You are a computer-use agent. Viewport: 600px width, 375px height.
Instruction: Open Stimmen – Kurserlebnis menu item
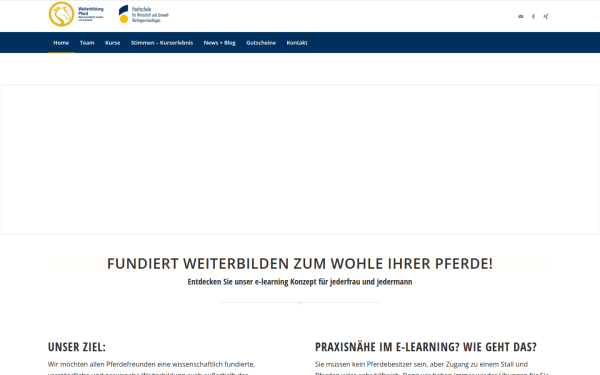(x=162, y=43)
